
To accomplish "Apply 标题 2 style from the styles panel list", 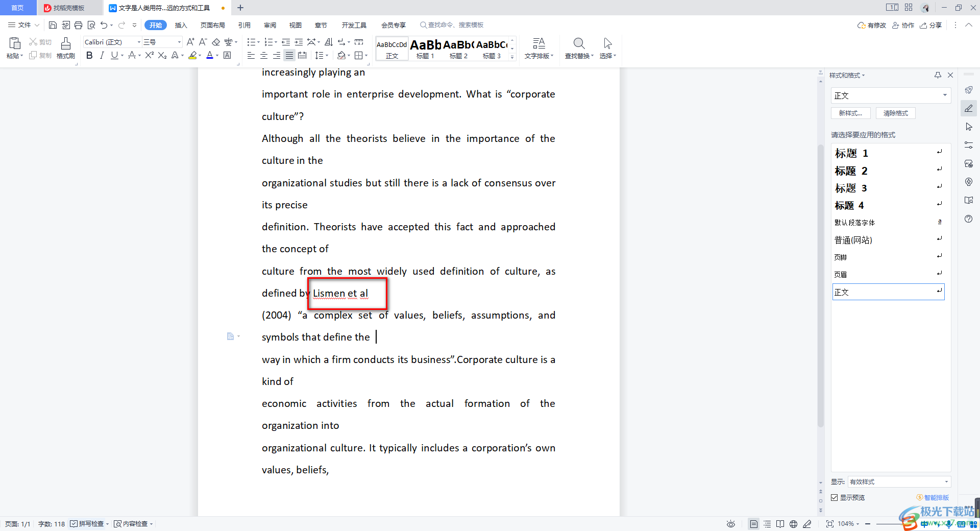I will pyautogui.click(x=888, y=171).
